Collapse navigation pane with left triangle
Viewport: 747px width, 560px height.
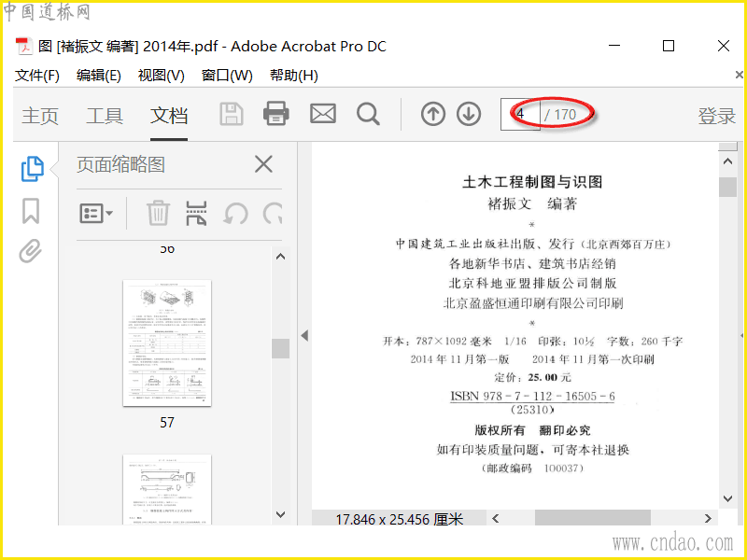pos(305,336)
